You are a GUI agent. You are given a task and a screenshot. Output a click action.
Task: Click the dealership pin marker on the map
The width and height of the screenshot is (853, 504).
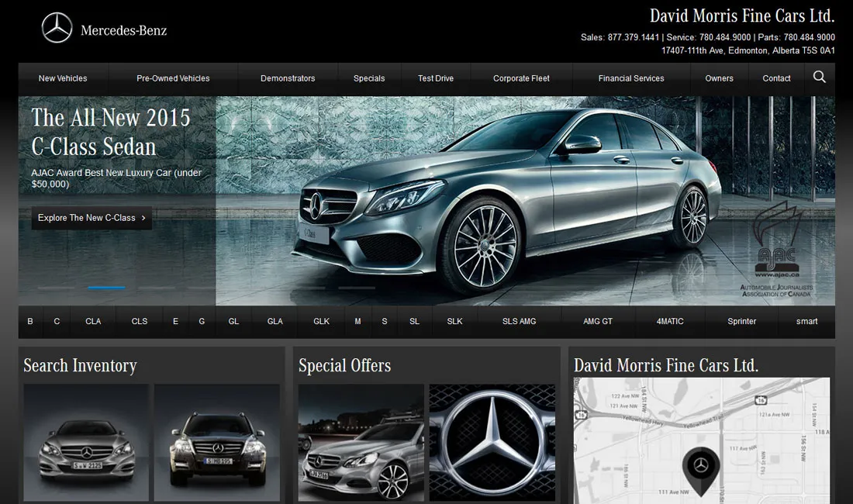click(701, 471)
